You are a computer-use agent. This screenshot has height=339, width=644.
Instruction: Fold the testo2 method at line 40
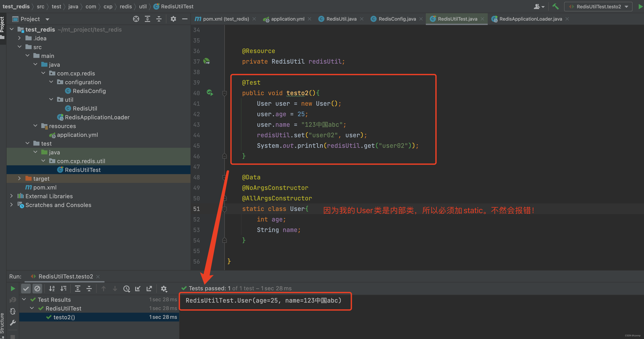click(225, 93)
